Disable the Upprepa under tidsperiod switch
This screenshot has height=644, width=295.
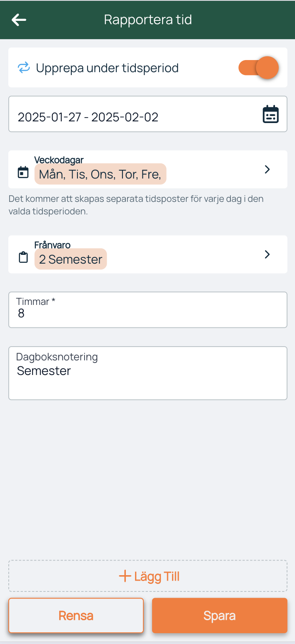pos(258,68)
